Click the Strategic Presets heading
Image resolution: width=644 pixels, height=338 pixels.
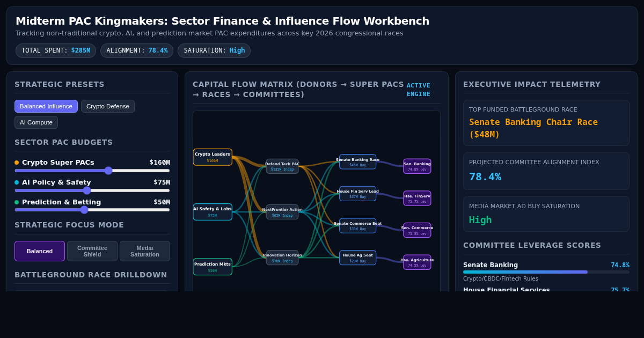click(60, 84)
